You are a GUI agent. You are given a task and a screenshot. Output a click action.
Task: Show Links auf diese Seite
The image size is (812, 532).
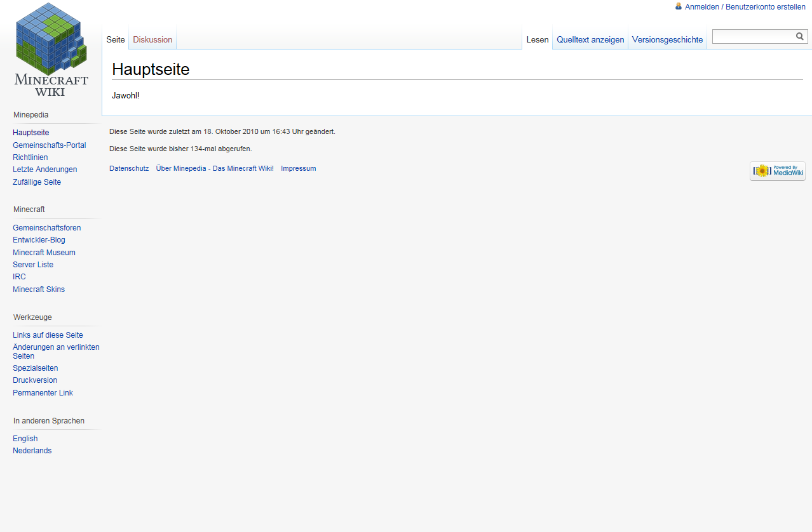48,335
